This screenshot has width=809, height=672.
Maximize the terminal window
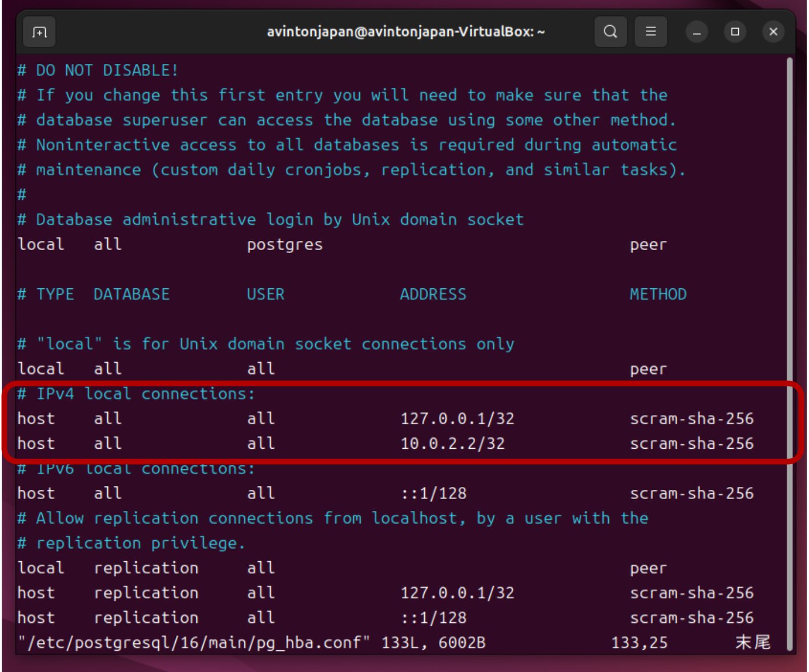735,32
